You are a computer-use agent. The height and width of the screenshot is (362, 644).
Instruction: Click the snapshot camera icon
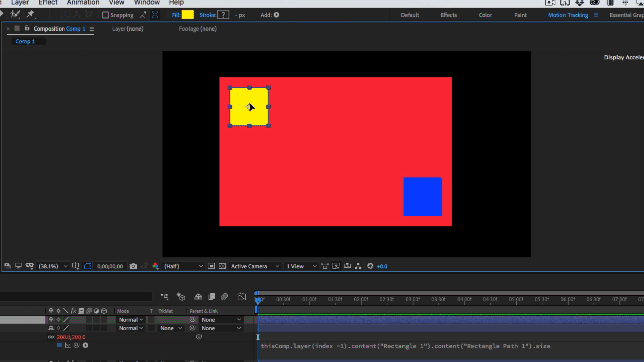point(133,266)
